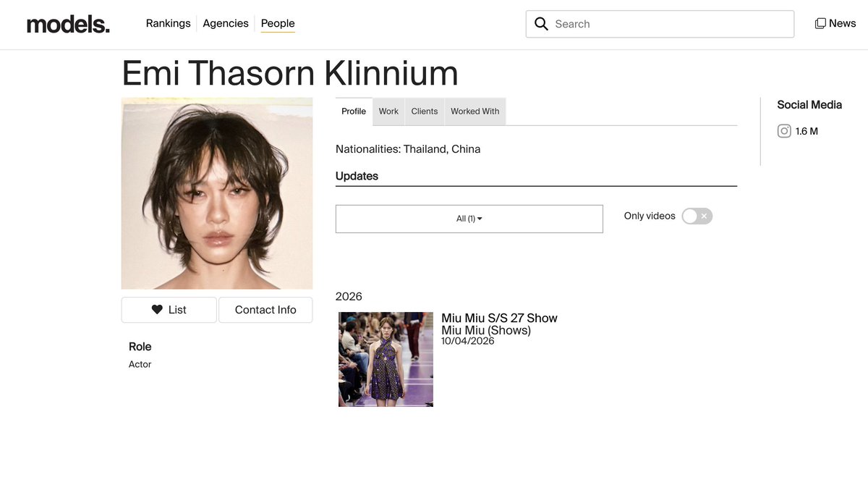This screenshot has height=480, width=868.
Task: Click the 2026 year heading
Action: [349, 296]
